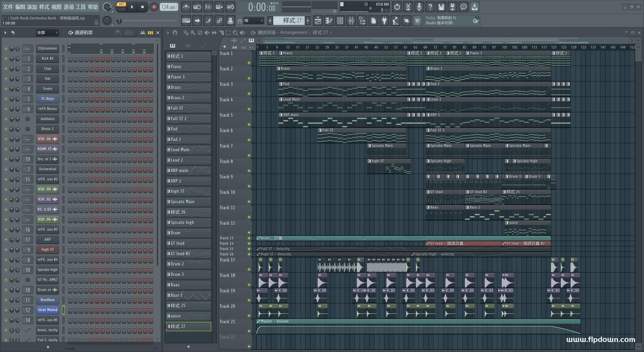Mute the Kick #2 channel green light

[6, 59]
